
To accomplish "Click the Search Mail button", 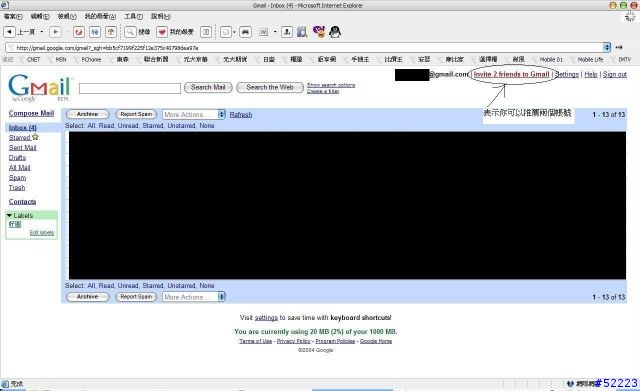I will coord(208,87).
